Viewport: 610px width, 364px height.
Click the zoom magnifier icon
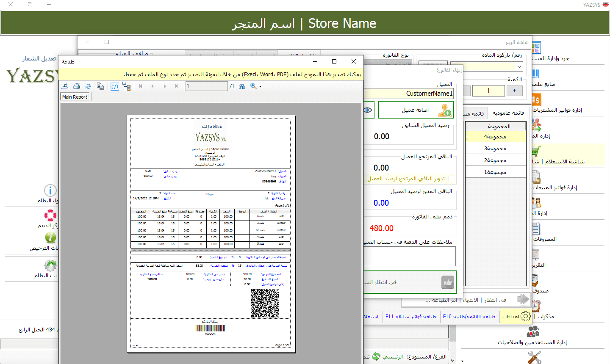[253, 86]
